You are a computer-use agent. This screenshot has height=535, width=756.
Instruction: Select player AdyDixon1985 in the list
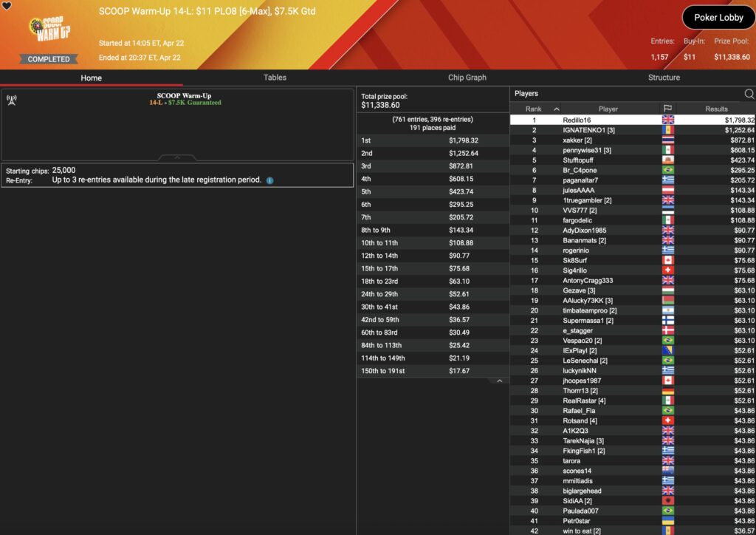coord(633,230)
